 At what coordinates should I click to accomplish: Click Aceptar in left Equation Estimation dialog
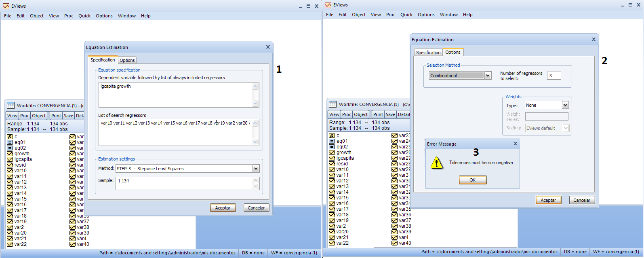(x=223, y=208)
